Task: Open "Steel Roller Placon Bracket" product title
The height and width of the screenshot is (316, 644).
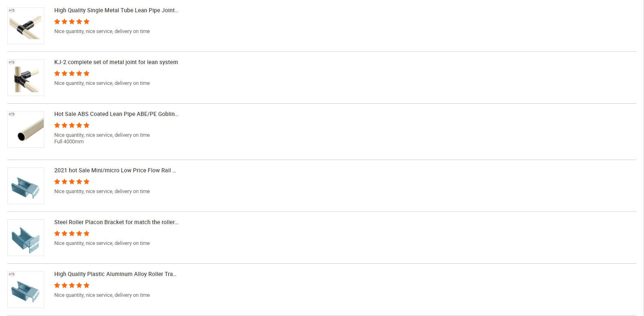Action: pyautogui.click(x=116, y=222)
